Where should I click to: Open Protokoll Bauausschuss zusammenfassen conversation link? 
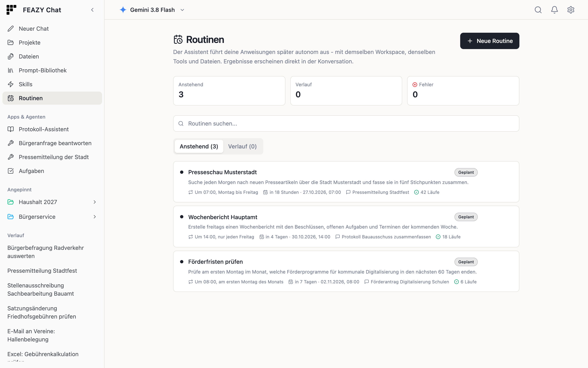(383, 237)
